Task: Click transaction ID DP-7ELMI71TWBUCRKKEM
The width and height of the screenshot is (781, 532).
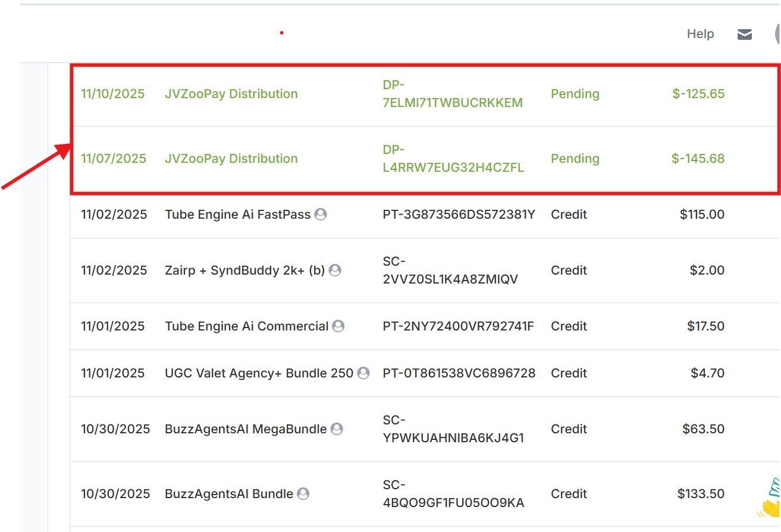Action: pyautogui.click(x=452, y=94)
